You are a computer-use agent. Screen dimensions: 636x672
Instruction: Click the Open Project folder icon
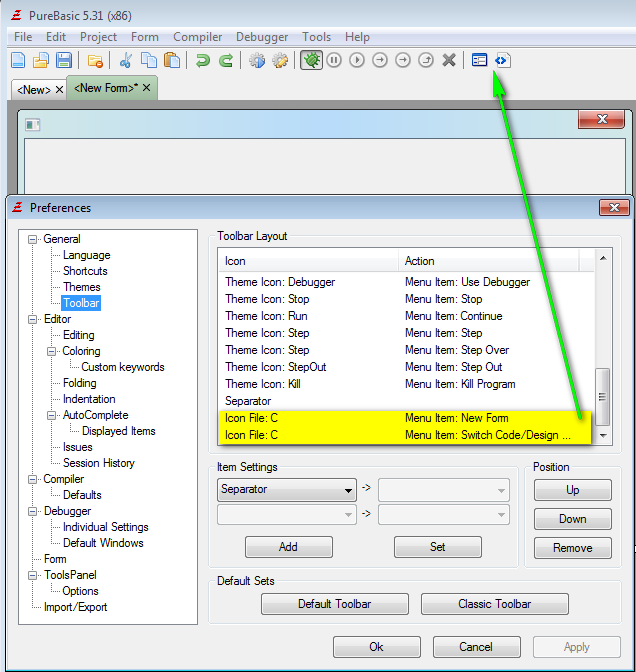(95, 61)
